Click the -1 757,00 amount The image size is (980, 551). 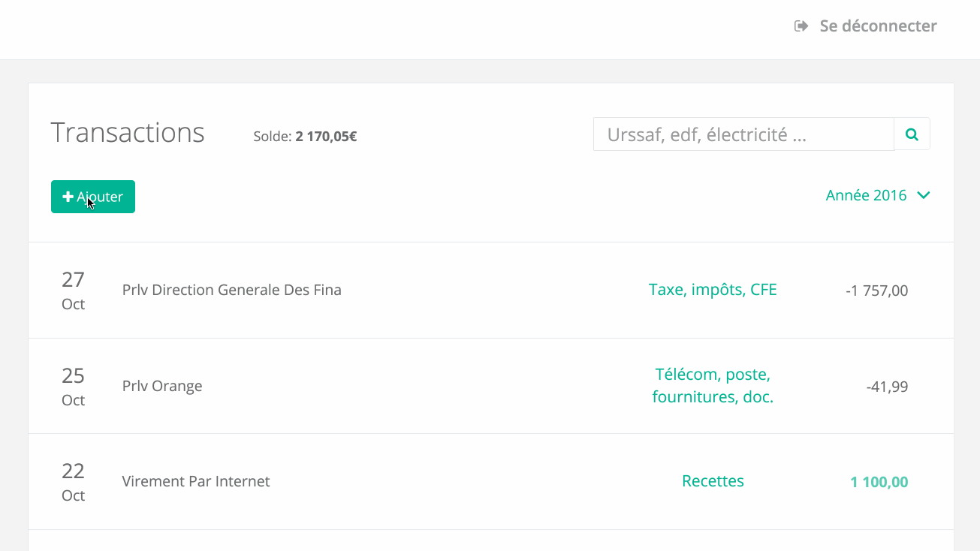pos(876,291)
